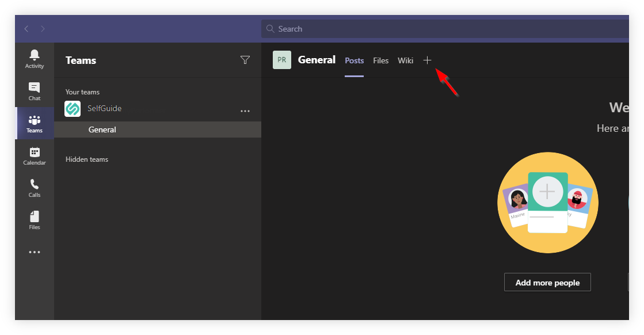Select the Calls icon
This screenshot has width=644, height=335.
34,187
